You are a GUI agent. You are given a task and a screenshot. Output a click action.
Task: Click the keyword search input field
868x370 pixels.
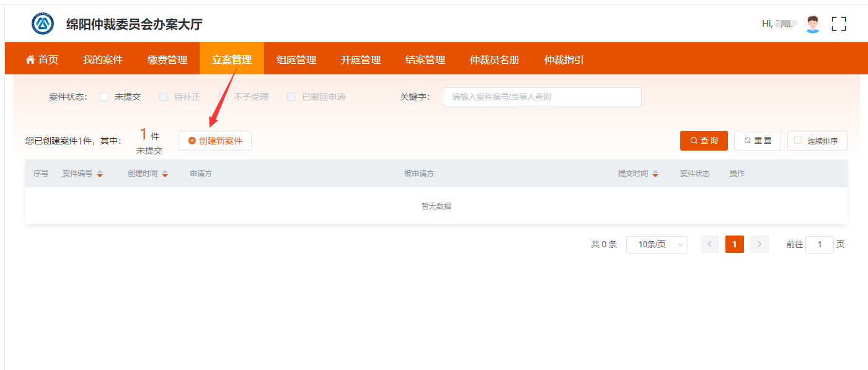(542, 97)
